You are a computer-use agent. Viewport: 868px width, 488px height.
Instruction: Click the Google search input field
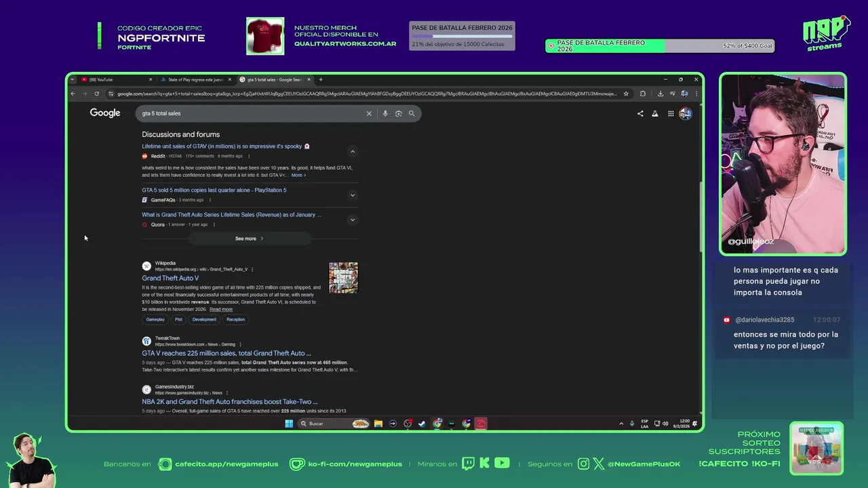point(251,113)
